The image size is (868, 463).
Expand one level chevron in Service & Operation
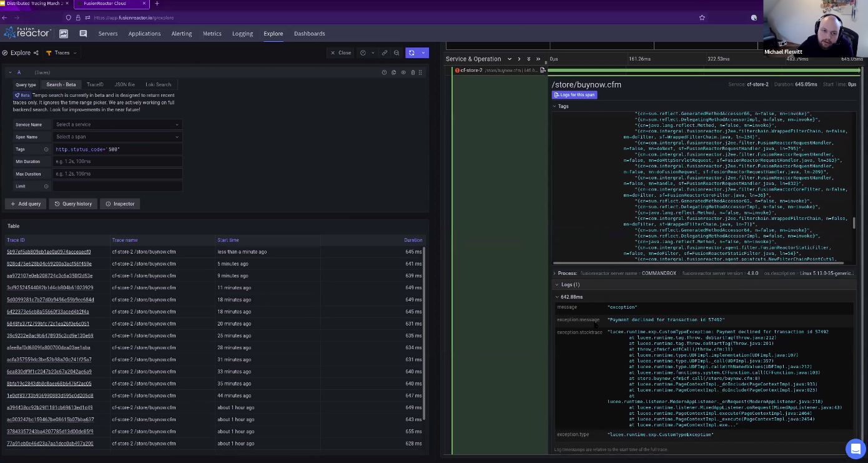(x=518, y=59)
